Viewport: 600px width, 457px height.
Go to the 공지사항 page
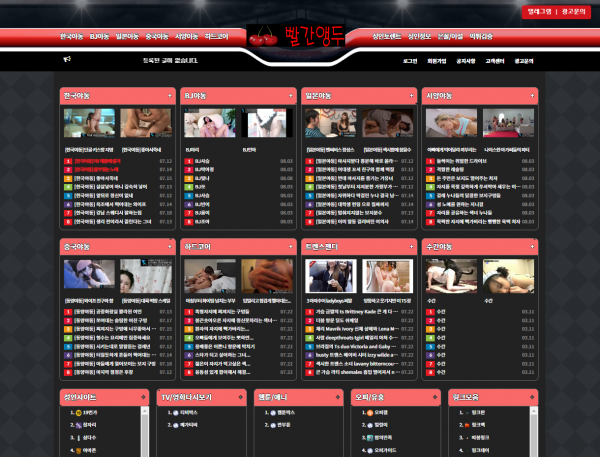click(465, 60)
